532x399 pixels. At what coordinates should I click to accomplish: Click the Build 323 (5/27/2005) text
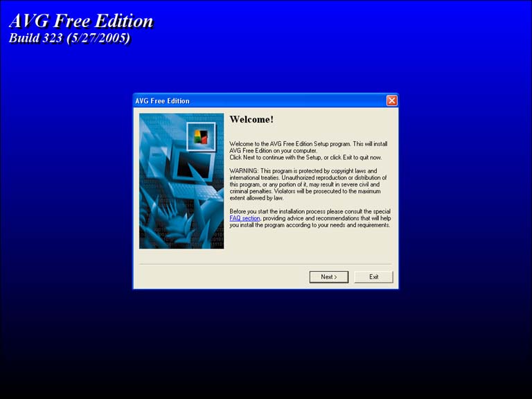[69, 38]
